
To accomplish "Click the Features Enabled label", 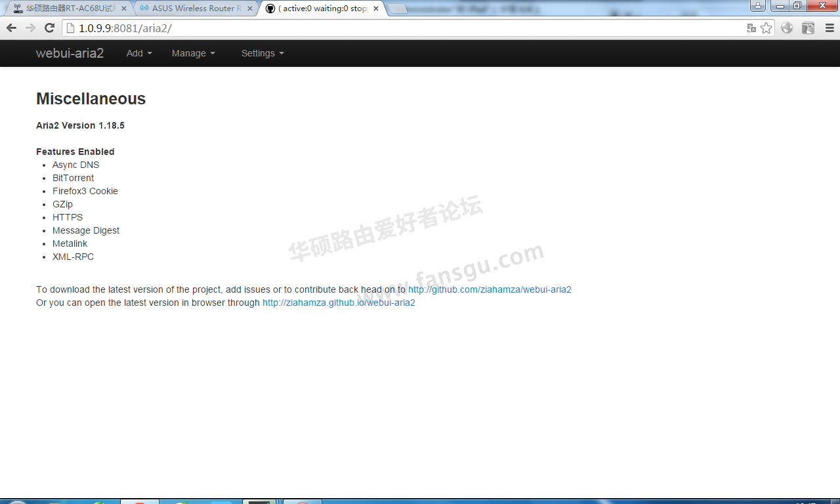I will 75,152.
